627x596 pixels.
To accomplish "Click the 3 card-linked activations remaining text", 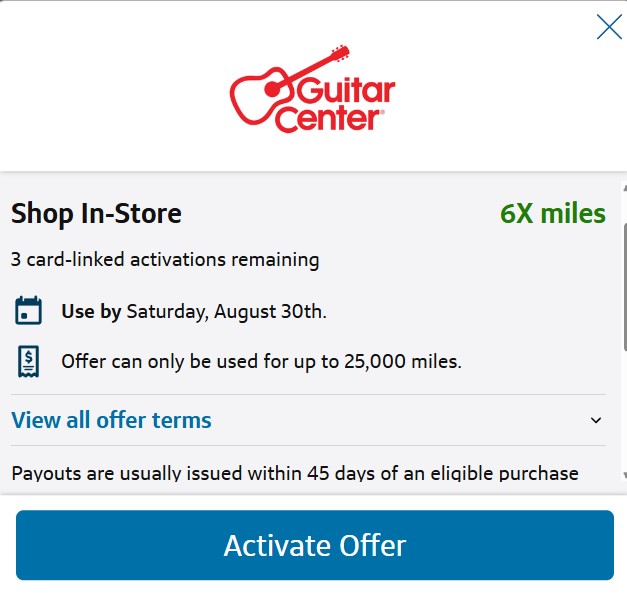I will click(165, 260).
